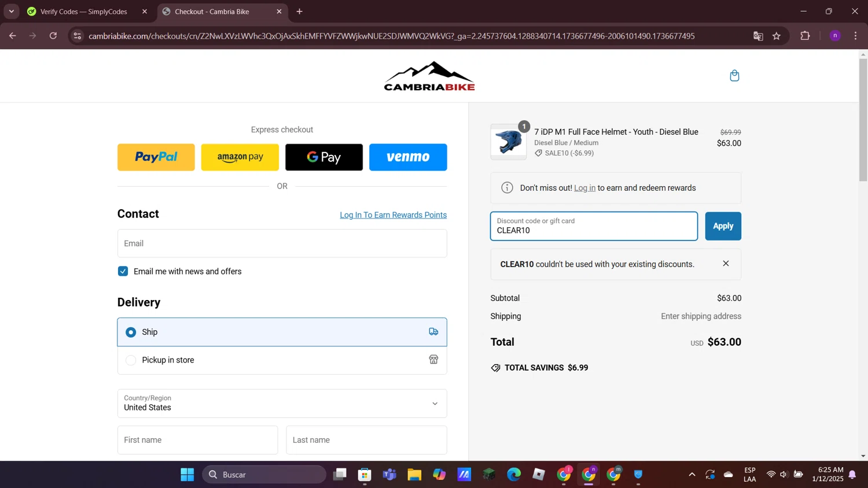Select Google Pay express checkout

coord(324,157)
